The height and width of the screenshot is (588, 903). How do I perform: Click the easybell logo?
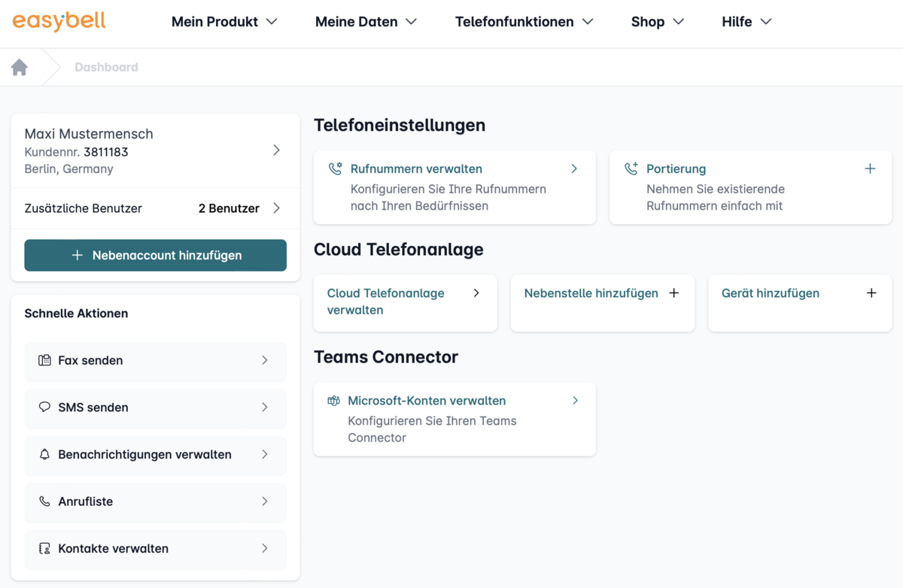58,21
